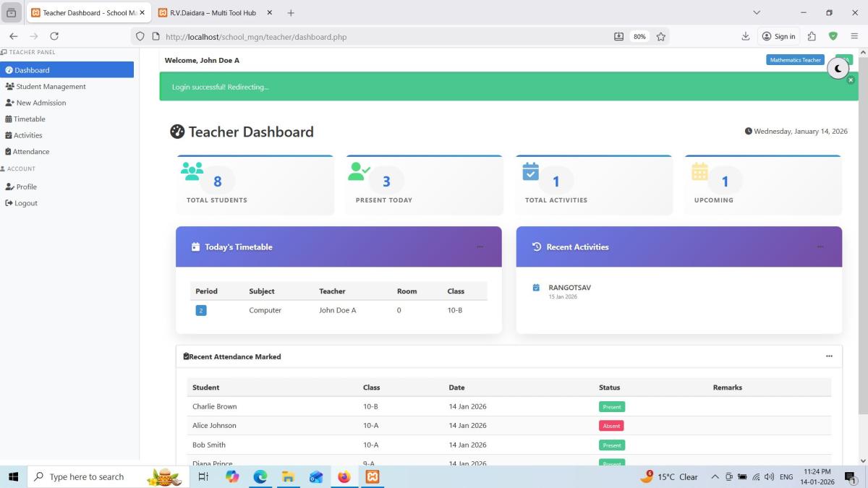Image resolution: width=868 pixels, height=488 pixels.
Task: Expand Recent Activities card options menu
Action: (x=820, y=247)
